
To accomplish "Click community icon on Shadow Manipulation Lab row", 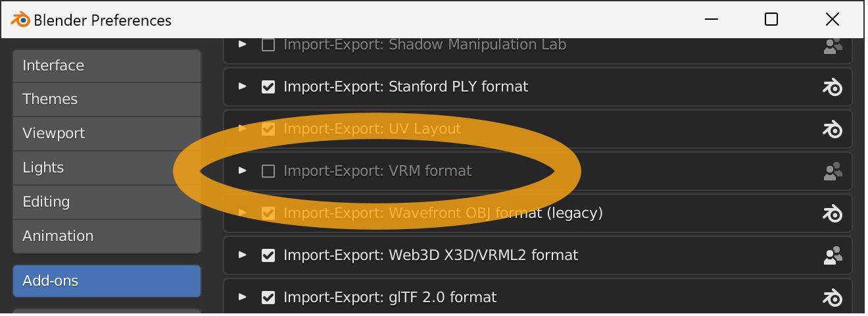I will coord(833,45).
